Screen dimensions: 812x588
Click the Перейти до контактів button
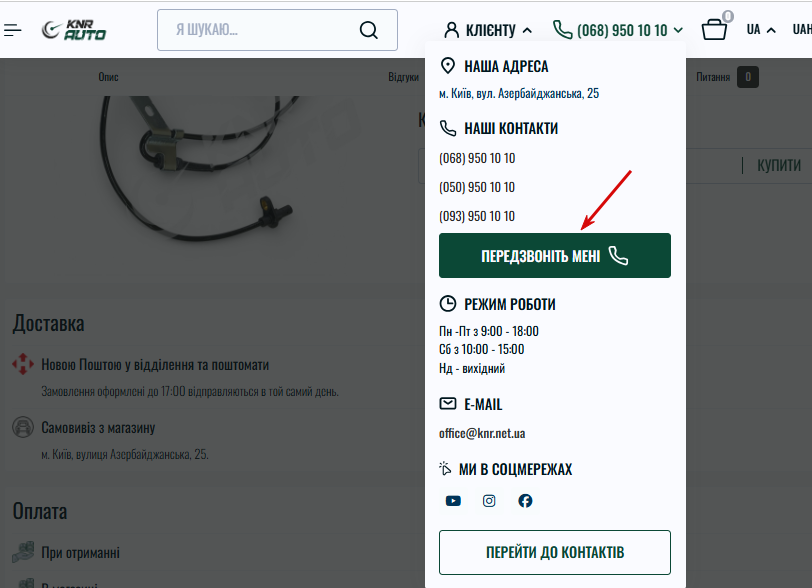click(x=554, y=552)
